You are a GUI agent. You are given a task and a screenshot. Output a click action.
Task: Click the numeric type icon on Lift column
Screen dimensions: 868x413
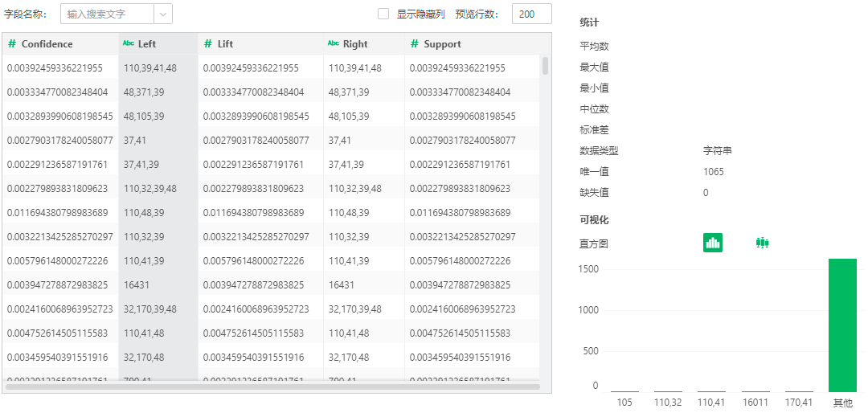208,44
